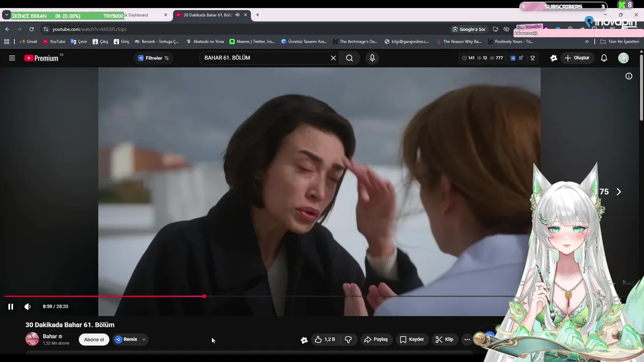Mute the video volume
This screenshot has width=644, height=362.
(x=28, y=307)
